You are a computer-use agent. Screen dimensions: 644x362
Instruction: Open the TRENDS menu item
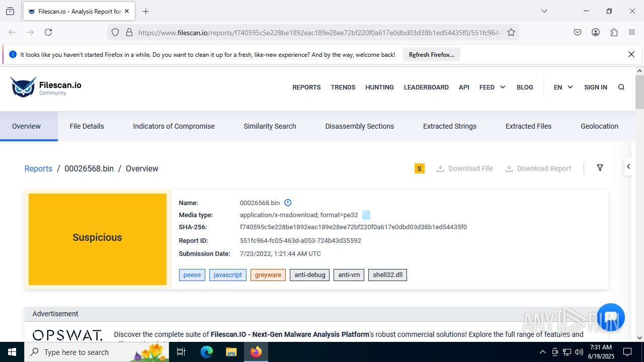[x=343, y=87]
